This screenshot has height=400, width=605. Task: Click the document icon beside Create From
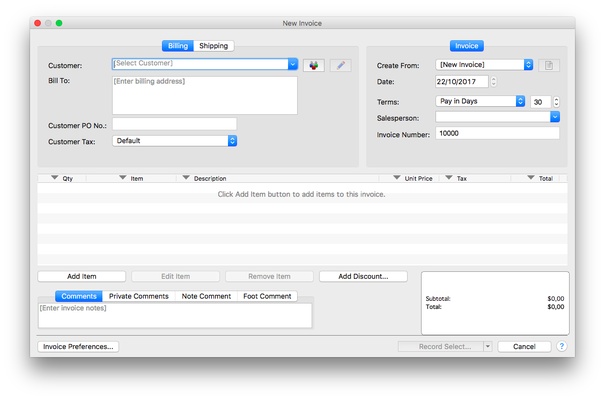tap(549, 65)
